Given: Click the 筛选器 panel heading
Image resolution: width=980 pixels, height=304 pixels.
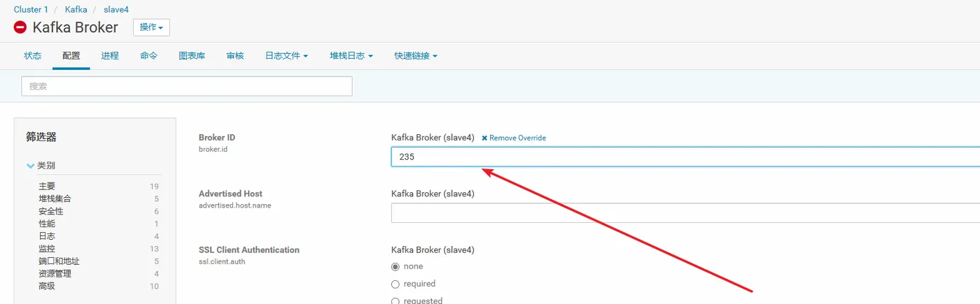Looking at the screenshot, I should pyautogui.click(x=41, y=138).
